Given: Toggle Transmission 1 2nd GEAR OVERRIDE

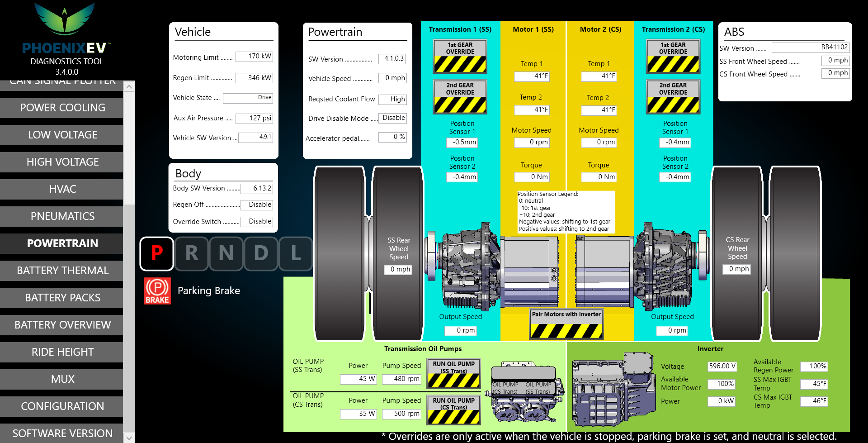Looking at the screenshot, I should click(460, 97).
